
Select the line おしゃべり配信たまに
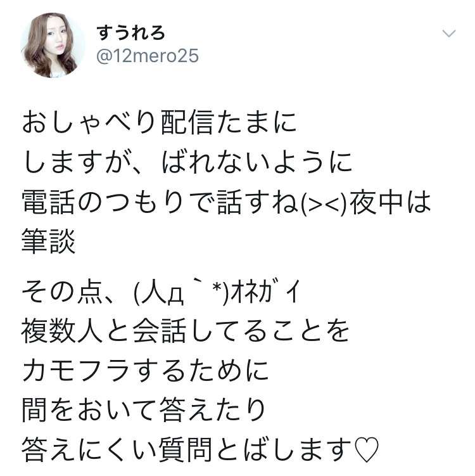click(159, 122)
